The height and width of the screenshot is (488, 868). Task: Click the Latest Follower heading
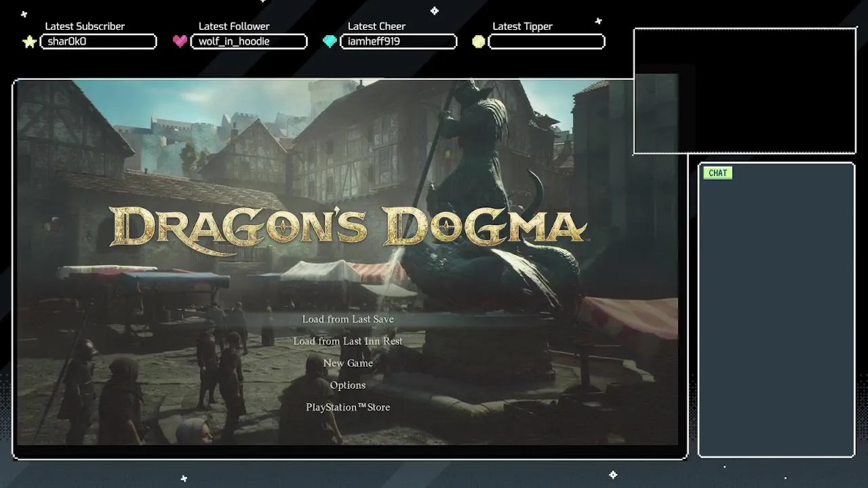pos(234,26)
